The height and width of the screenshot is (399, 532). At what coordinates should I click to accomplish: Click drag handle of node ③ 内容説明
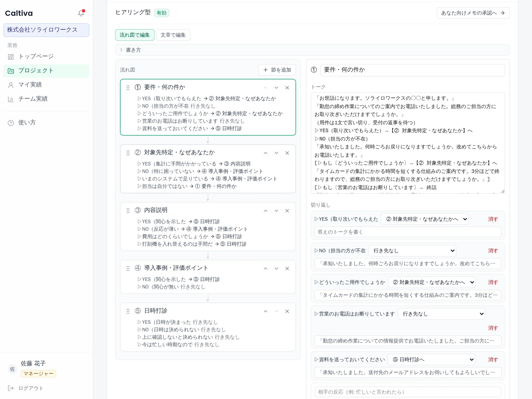128,211
